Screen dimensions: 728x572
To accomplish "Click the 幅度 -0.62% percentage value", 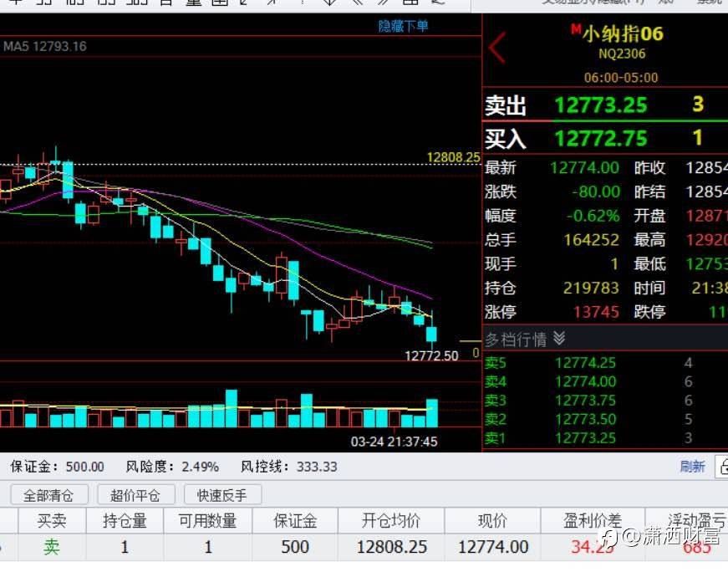I will tap(593, 216).
